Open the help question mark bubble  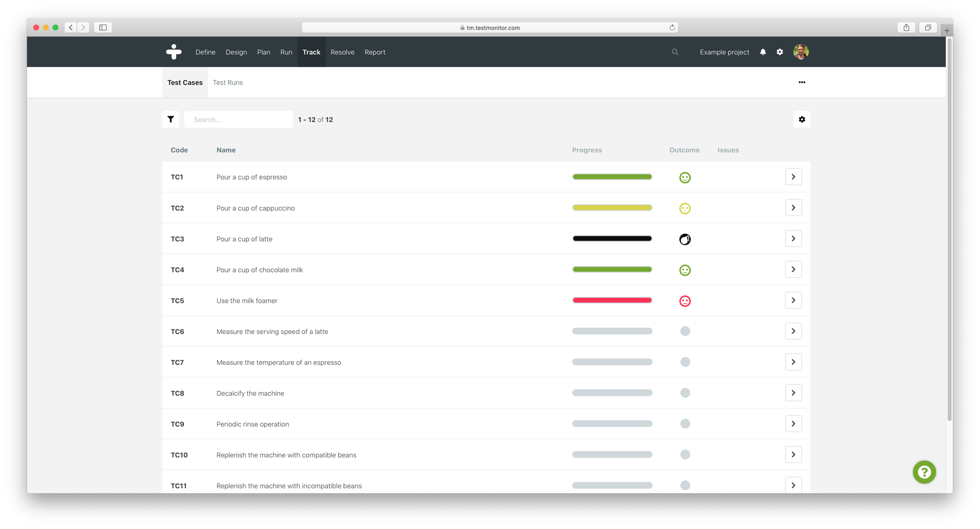924,472
